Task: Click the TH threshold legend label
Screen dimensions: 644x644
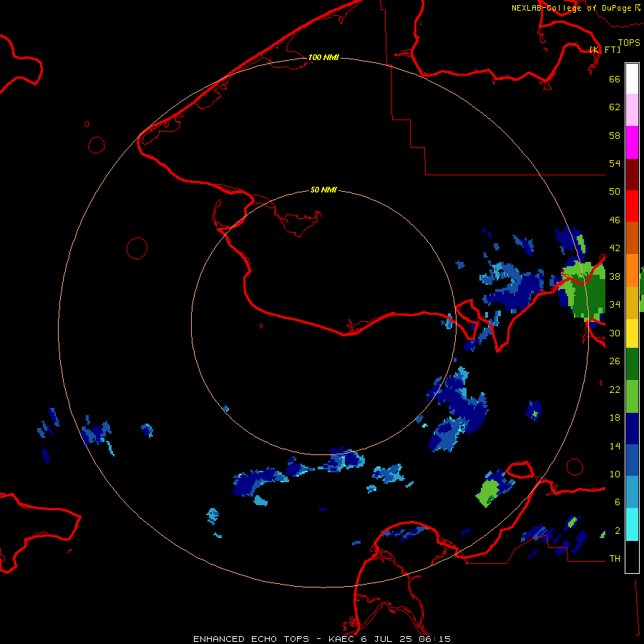Action: (x=615, y=559)
